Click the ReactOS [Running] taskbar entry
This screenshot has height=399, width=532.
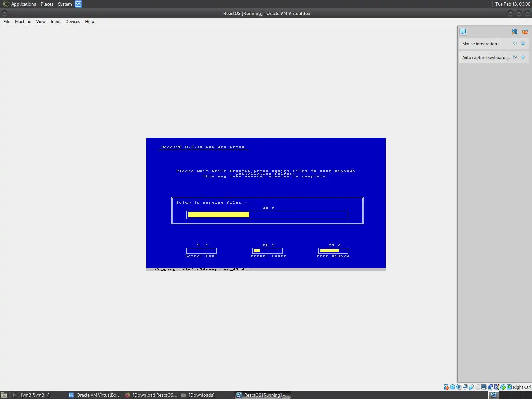tap(263, 395)
